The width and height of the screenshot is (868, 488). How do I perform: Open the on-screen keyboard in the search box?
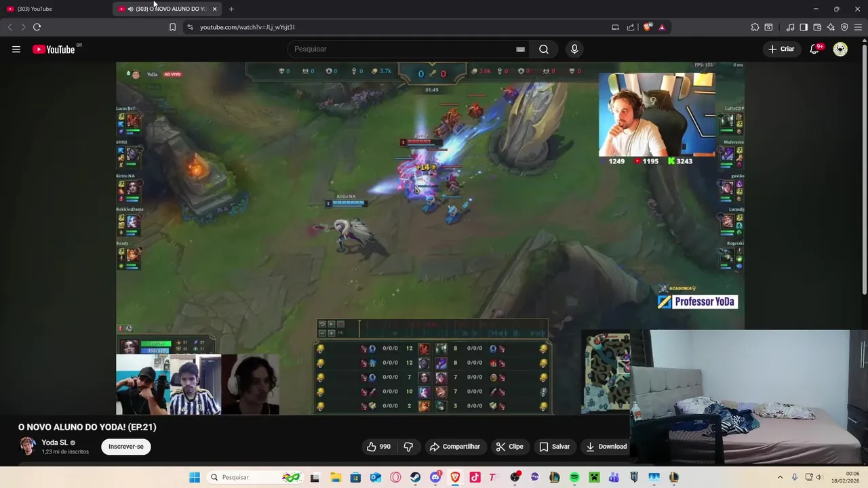[x=520, y=49]
